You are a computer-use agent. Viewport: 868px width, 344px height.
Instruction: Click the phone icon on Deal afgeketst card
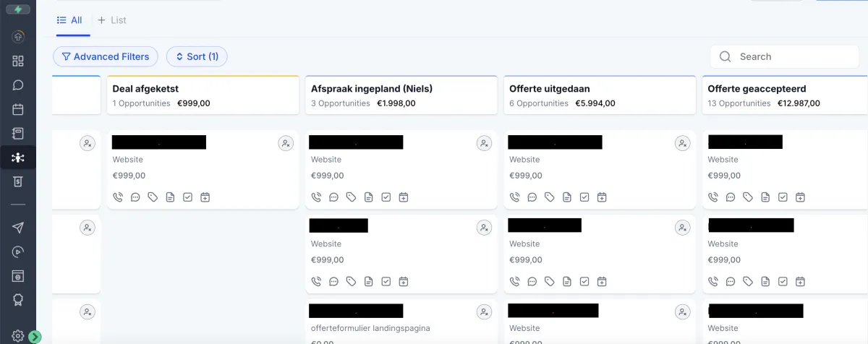[x=118, y=197]
